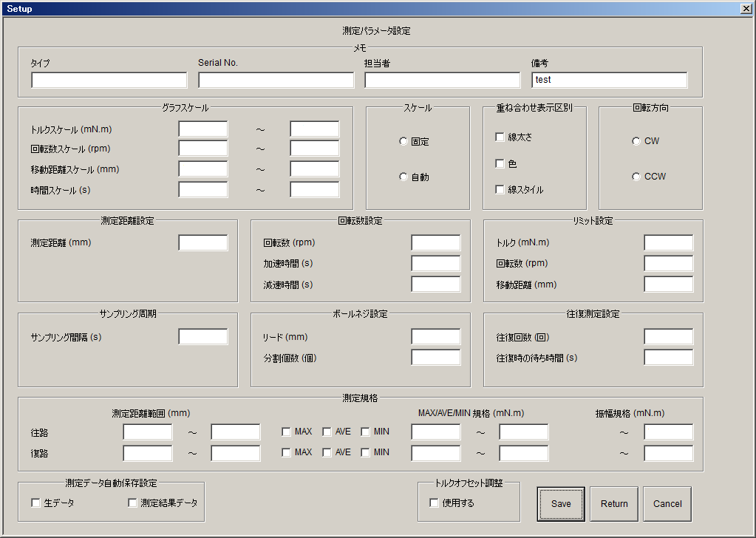This screenshot has height=538, width=756.
Task: Click the Save button
Action: [561, 504]
